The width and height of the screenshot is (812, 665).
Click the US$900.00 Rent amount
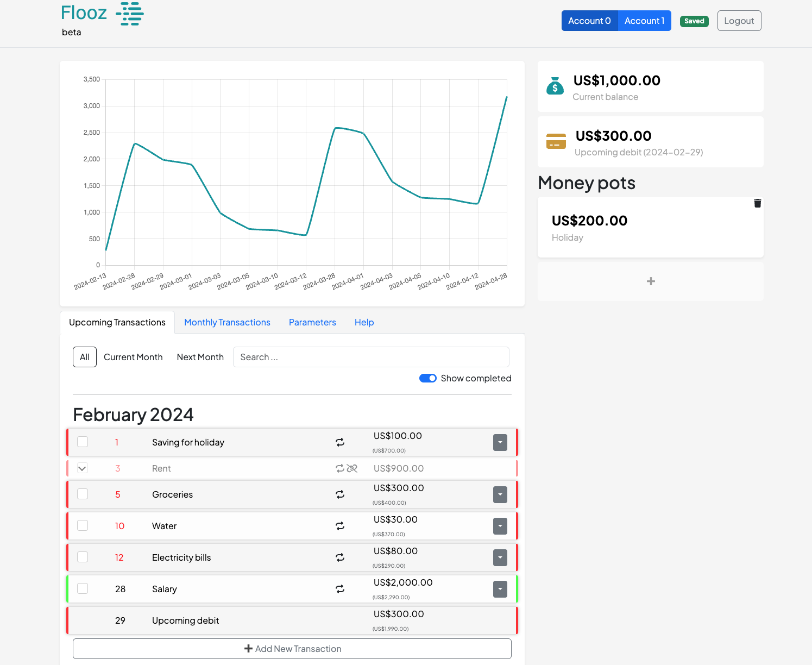click(x=399, y=468)
